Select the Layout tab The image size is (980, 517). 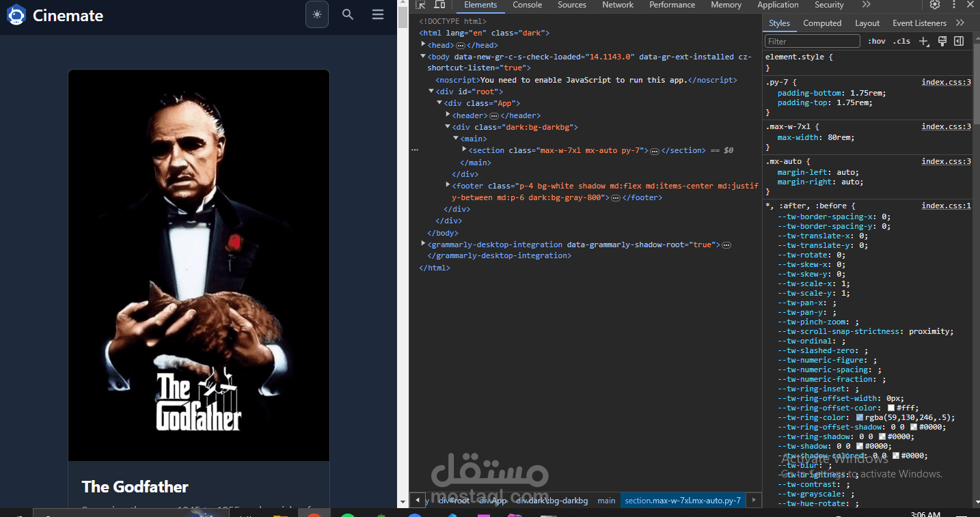867,23
